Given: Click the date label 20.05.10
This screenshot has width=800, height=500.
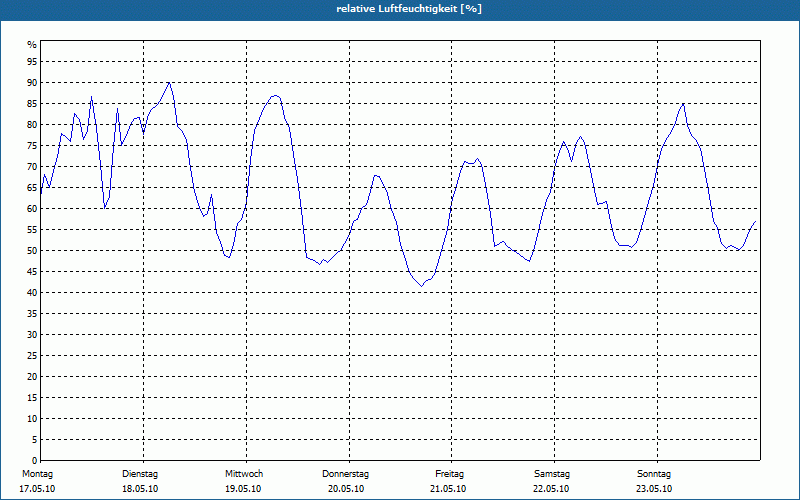Looking at the screenshot, I should (346, 489).
